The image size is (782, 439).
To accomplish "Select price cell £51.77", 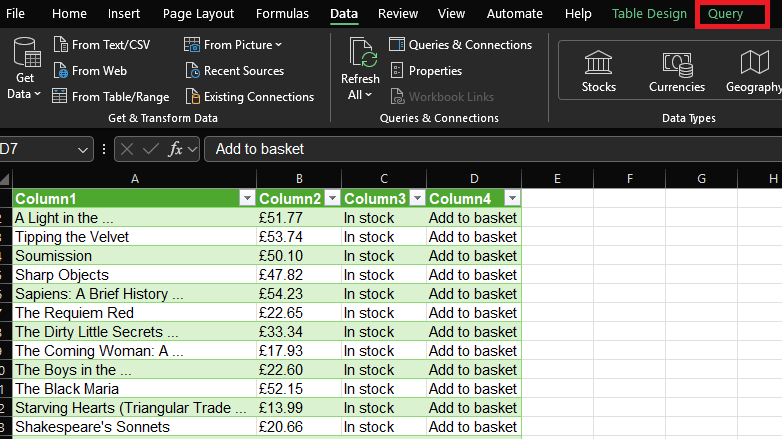I will (299, 218).
